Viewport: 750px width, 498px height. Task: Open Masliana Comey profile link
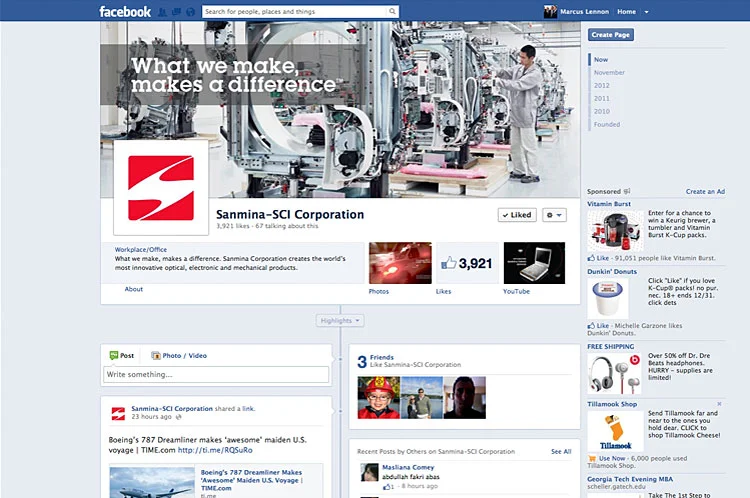click(x=408, y=467)
